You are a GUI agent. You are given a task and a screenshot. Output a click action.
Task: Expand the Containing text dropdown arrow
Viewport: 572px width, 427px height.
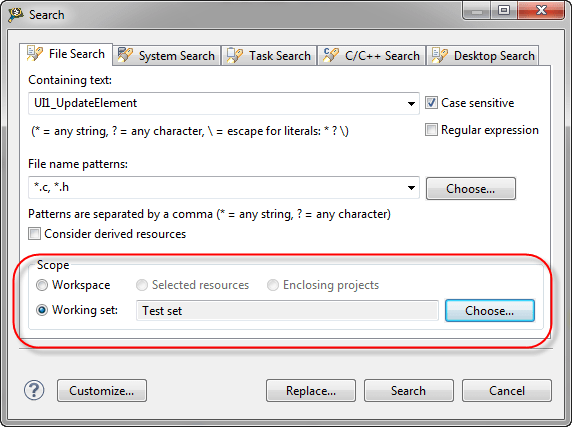[411, 104]
